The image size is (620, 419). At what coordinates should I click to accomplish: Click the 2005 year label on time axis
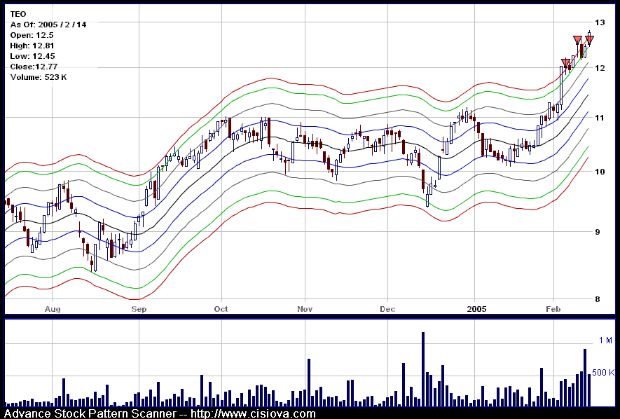click(476, 309)
